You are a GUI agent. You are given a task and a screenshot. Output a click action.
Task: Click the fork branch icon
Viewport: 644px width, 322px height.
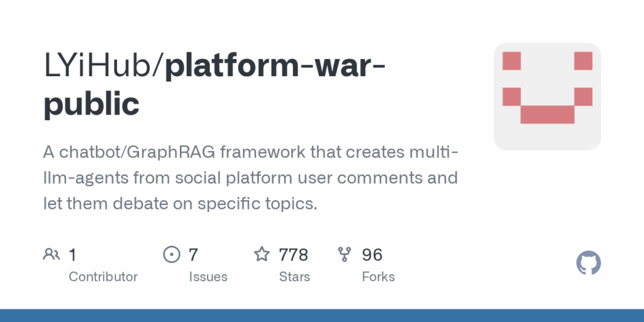point(344,254)
